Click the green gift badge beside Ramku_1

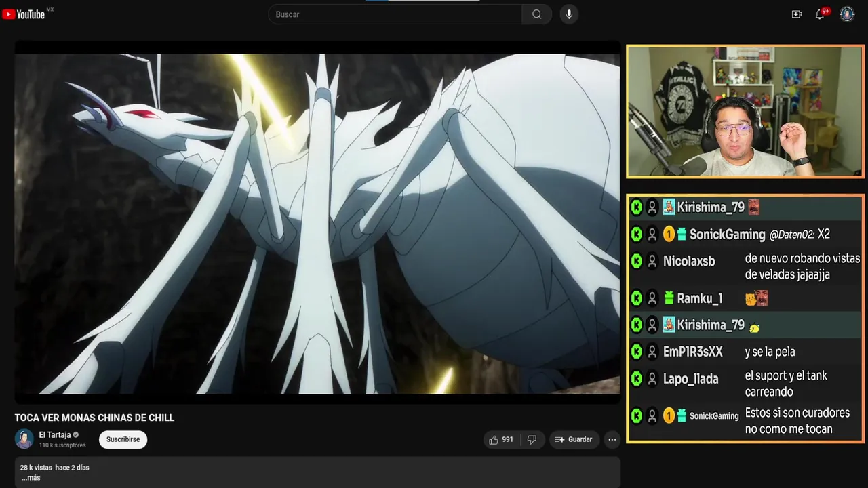coord(669,298)
